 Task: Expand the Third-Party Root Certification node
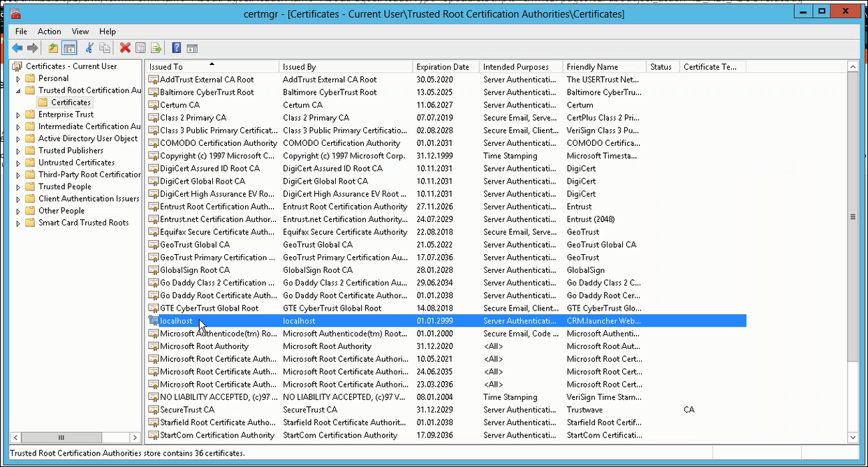coord(18,175)
